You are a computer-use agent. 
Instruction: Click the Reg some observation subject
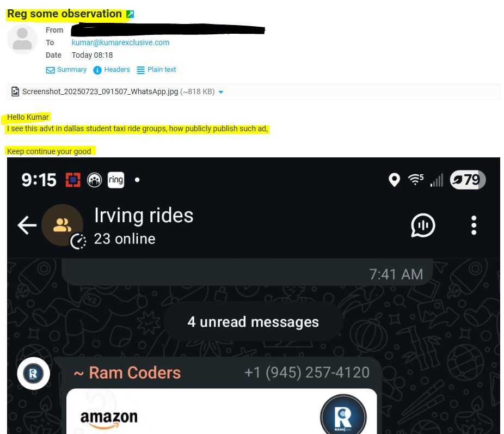coord(64,14)
